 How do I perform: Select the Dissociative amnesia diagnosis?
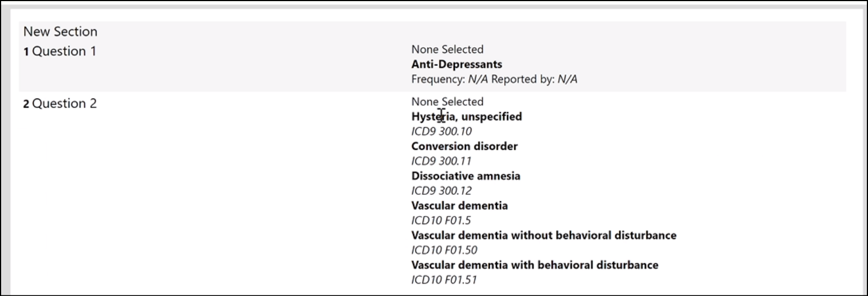click(465, 176)
